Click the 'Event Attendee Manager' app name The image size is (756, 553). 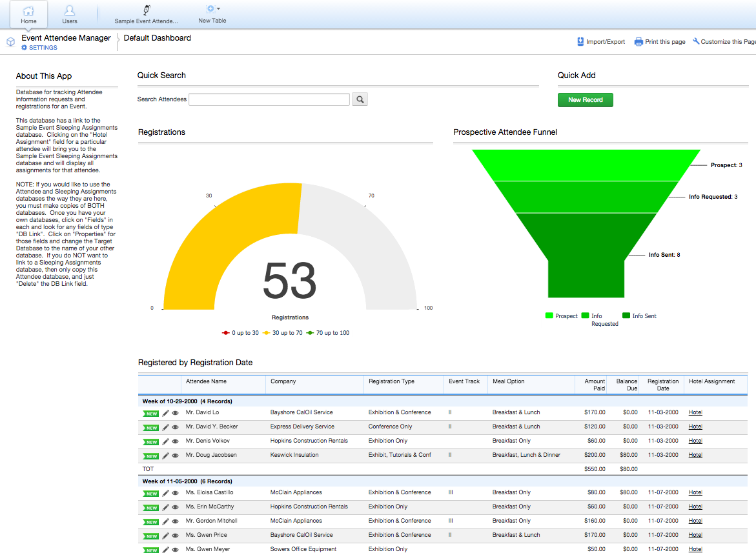(x=66, y=38)
